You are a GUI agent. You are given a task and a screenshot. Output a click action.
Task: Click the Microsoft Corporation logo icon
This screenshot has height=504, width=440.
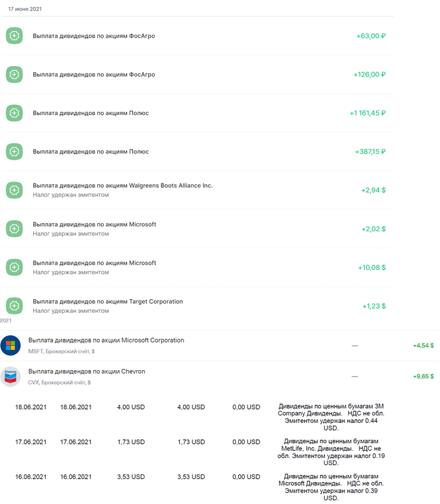tap(11, 345)
